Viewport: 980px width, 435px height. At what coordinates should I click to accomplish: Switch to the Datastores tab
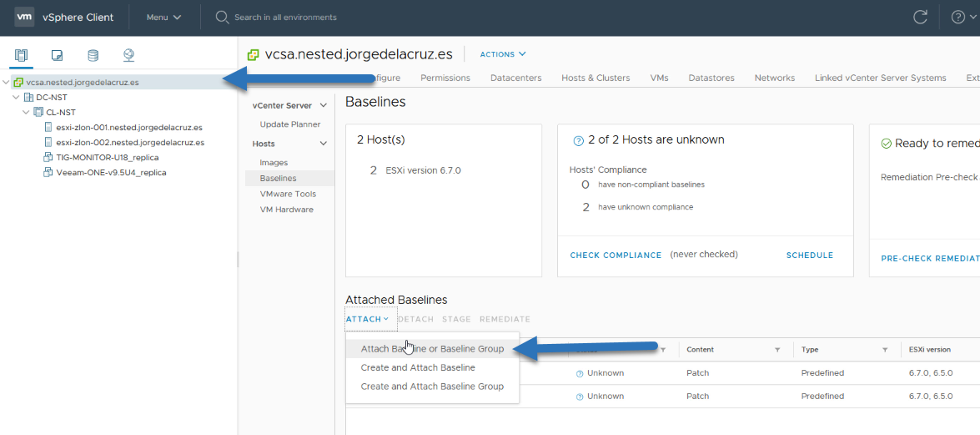pyautogui.click(x=711, y=78)
